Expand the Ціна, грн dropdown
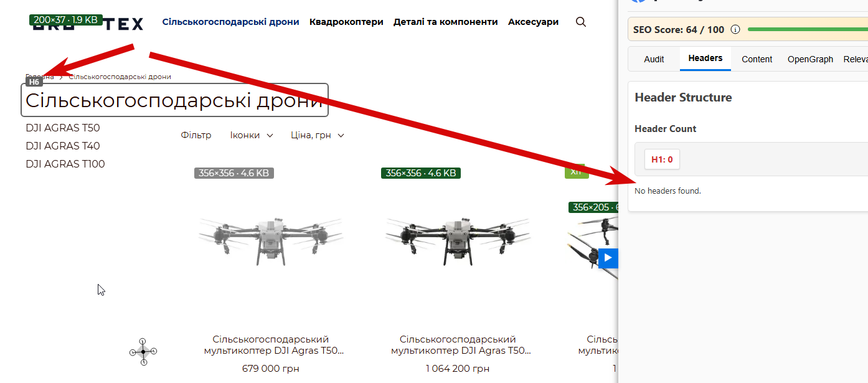The width and height of the screenshot is (868, 383). tap(318, 135)
